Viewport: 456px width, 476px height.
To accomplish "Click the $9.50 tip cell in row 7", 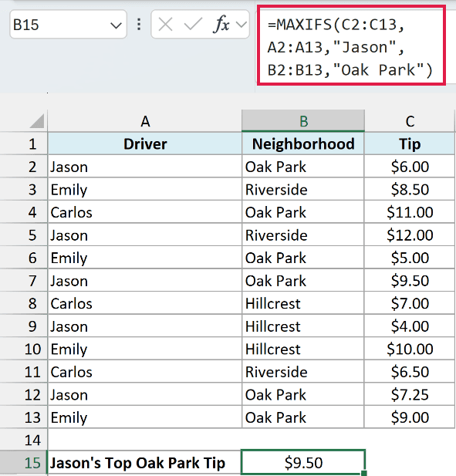I will coord(410,281).
